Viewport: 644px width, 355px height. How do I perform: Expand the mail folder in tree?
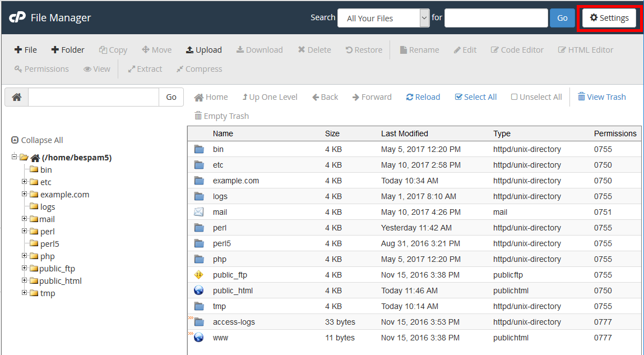pyautogui.click(x=24, y=219)
